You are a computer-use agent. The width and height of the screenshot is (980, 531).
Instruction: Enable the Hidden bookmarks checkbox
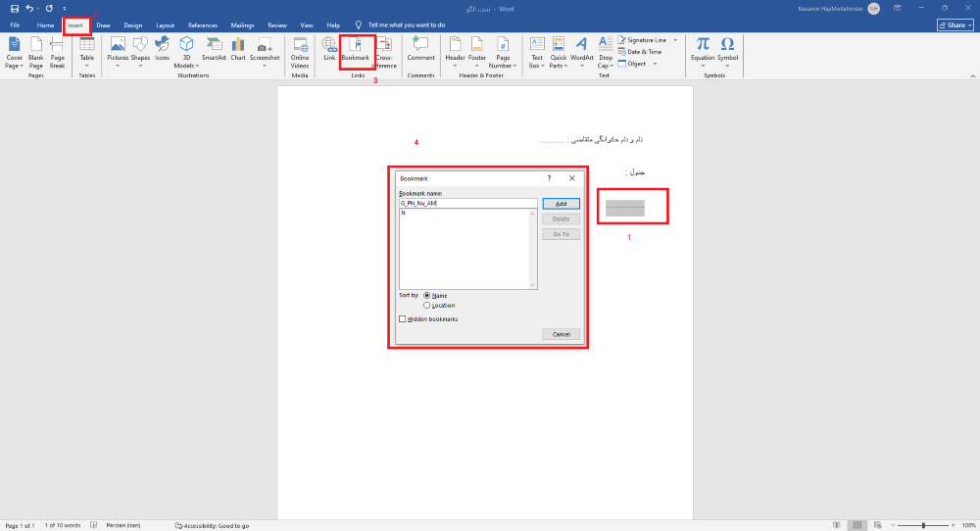point(402,319)
